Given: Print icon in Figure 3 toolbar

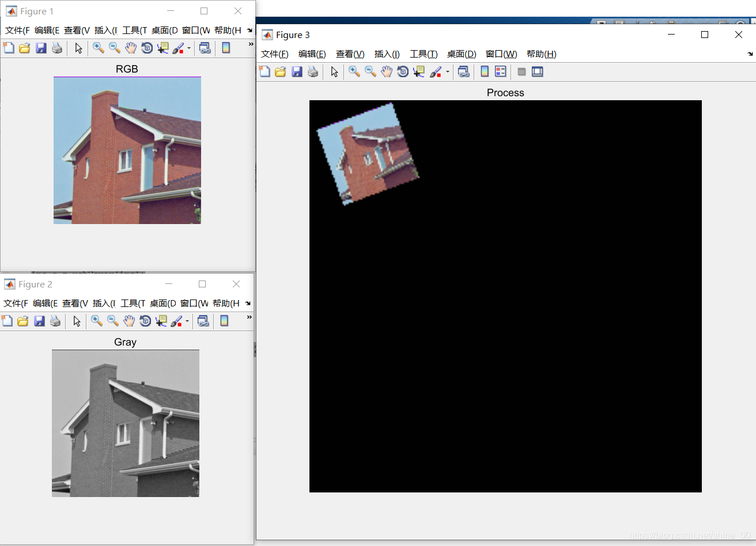Looking at the screenshot, I should tap(312, 71).
